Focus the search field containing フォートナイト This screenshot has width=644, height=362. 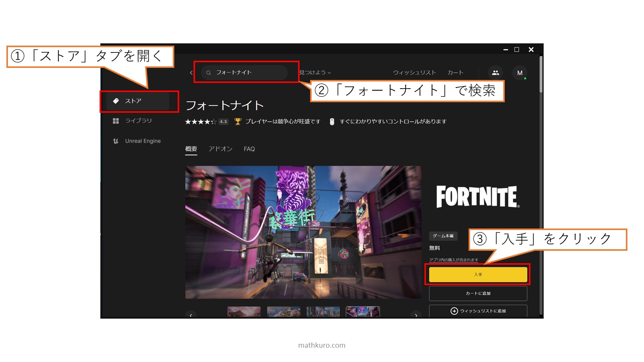click(244, 72)
